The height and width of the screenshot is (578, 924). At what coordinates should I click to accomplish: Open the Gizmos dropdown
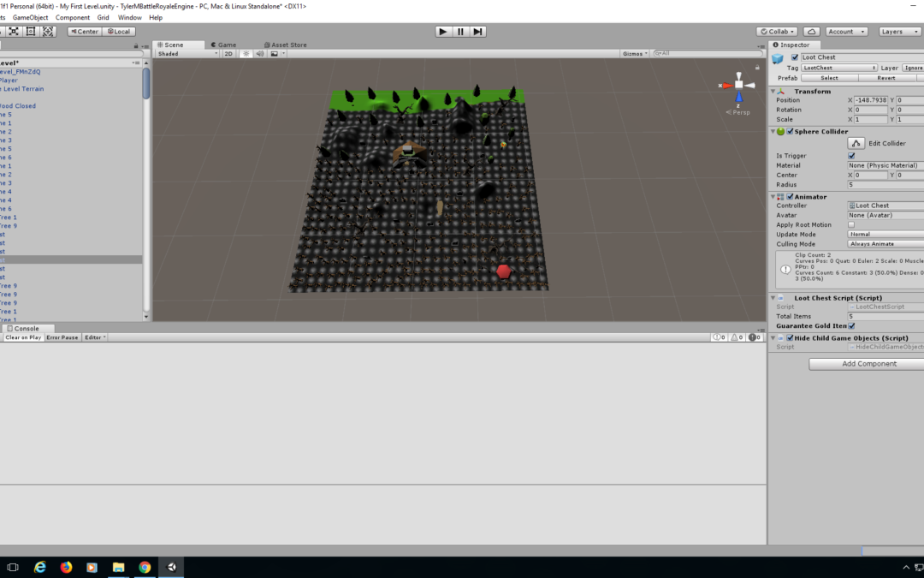[635, 54]
